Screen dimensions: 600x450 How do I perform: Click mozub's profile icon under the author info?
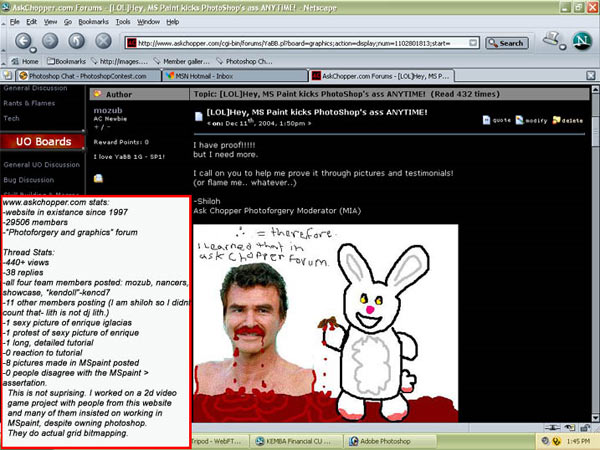tap(98, 178)
